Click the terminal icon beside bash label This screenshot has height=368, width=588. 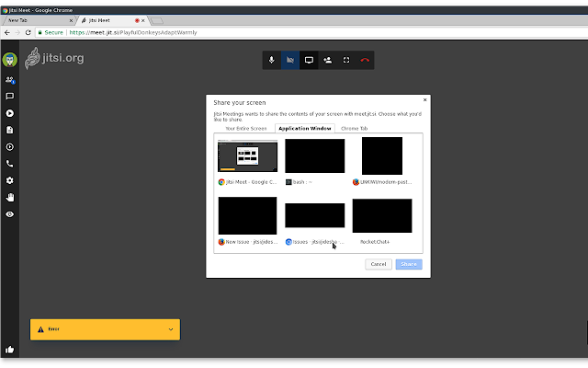(288, 182)
